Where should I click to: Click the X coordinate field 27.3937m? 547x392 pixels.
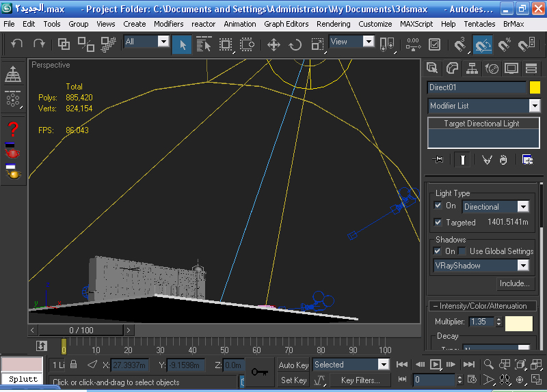click(x=129, y=365)
